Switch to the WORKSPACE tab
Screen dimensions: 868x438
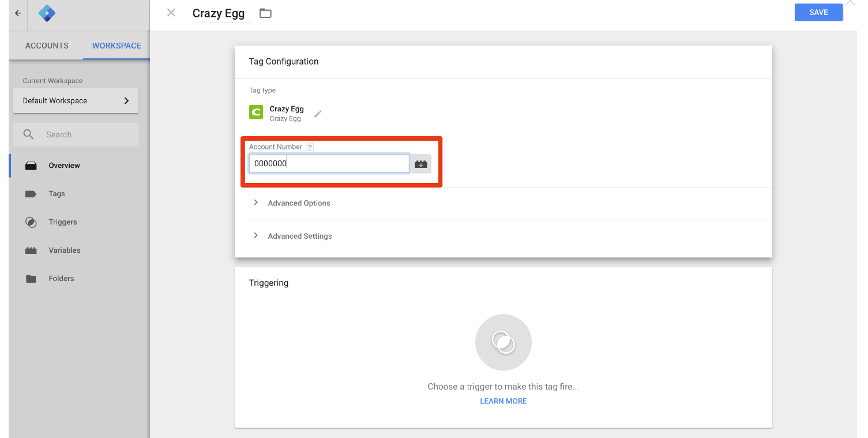coord(117,46)
